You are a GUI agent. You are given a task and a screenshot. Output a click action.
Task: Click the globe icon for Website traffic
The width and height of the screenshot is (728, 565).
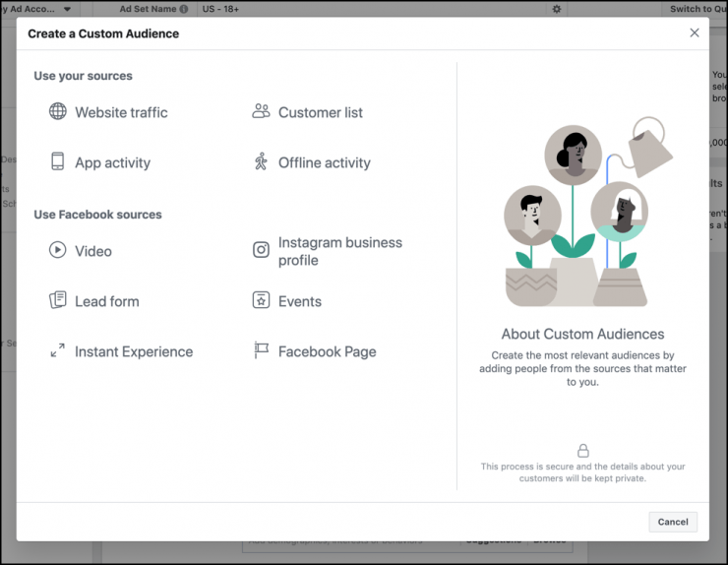tap(58, 111)
